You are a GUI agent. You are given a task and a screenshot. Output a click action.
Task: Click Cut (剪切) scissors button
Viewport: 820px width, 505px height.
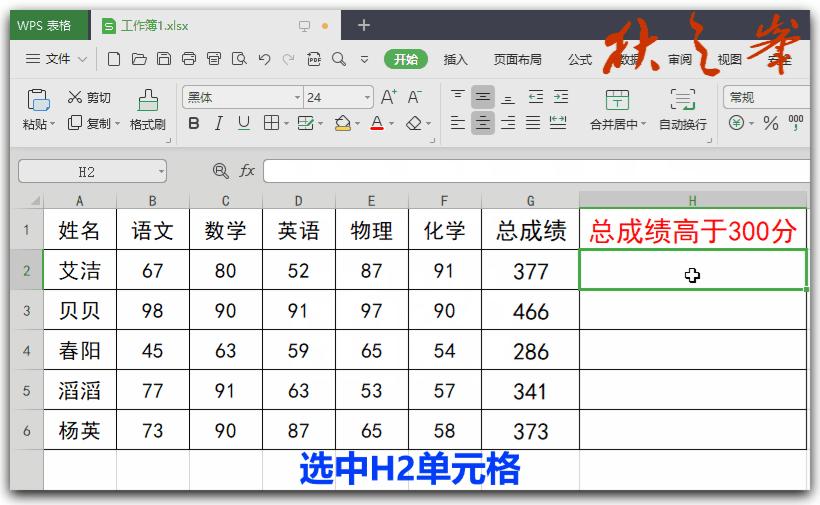89,97
